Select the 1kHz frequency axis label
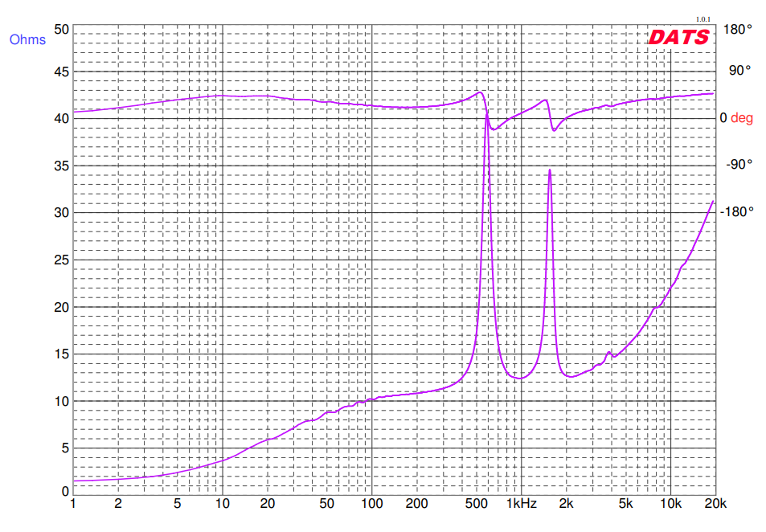 pos(521,504)
